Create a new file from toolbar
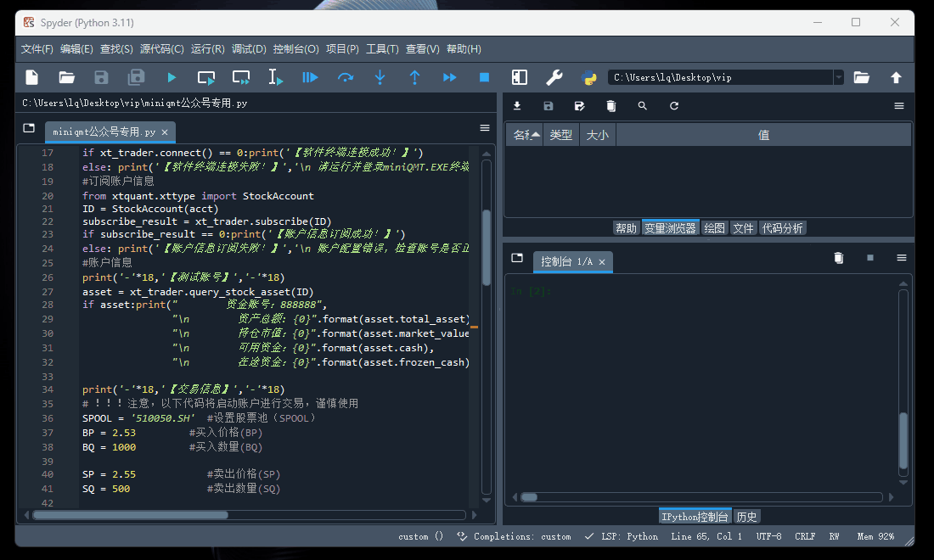Screen dimensions: 934x560 (32, 77)
